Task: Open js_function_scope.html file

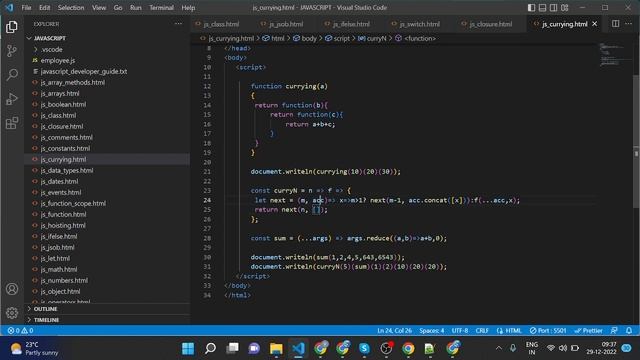Action: [x=73, y=203]
